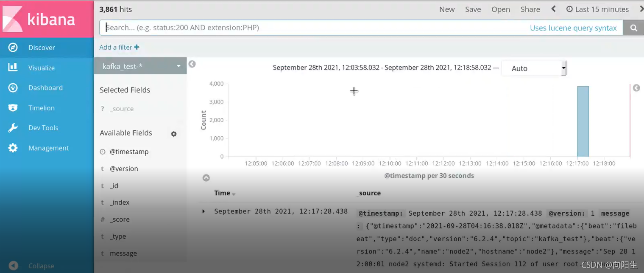The height and width of the screenshot is (273, 644).
Task: Open the Dashboard gauge icon
Action: 13,88
